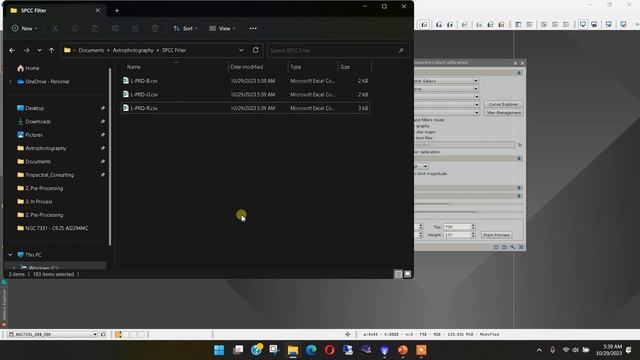This screenshot has height=360, width=640.
Task: Adjust the upper slider in calibration dialog
Action: click(x=451, y=204)
